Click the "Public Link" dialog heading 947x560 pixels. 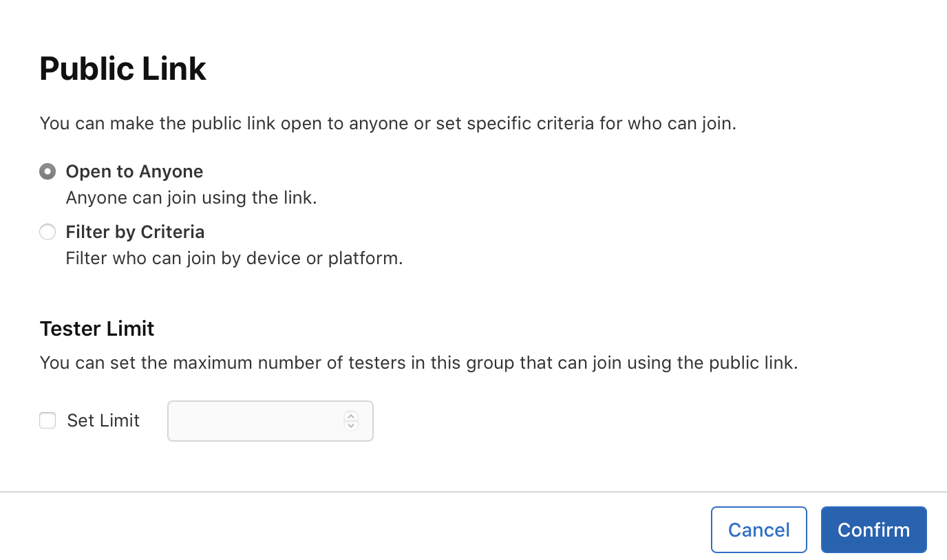tap(123, 69)
